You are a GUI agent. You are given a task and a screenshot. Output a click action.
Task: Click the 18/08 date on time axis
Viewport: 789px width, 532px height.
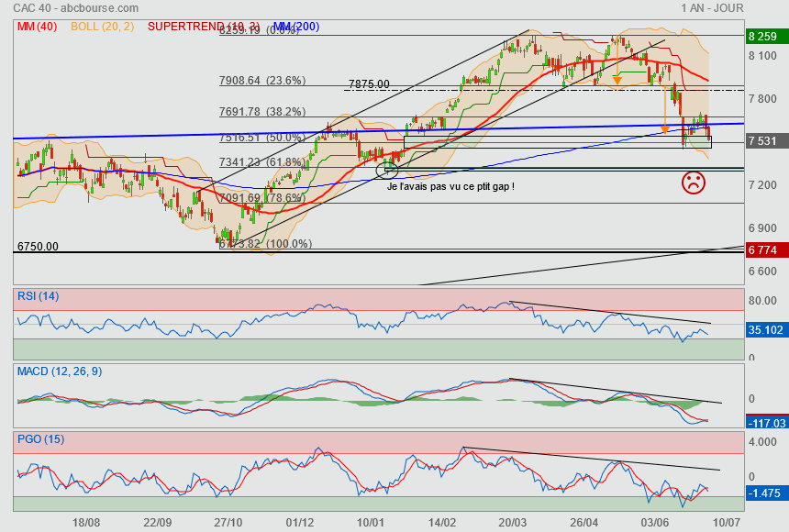(x=86, y=523)
